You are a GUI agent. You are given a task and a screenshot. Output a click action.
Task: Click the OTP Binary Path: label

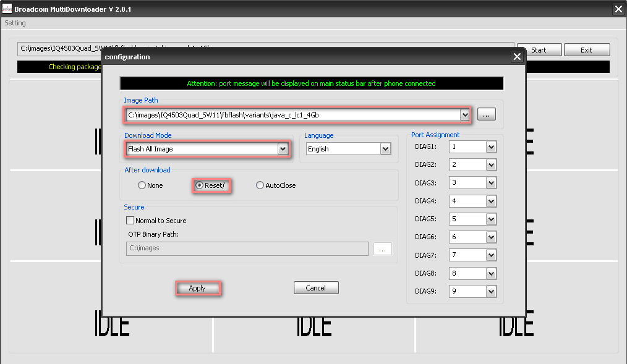click(153, 234)
